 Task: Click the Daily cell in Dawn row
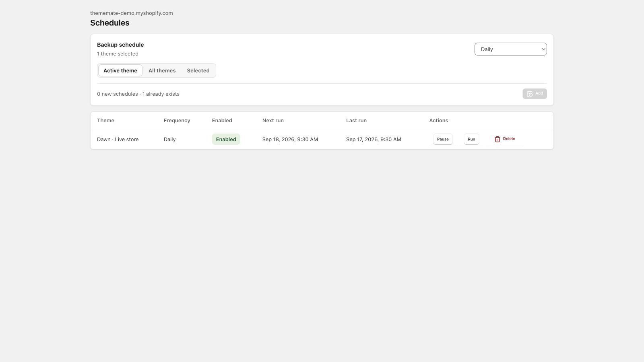(x=169, y=140)
